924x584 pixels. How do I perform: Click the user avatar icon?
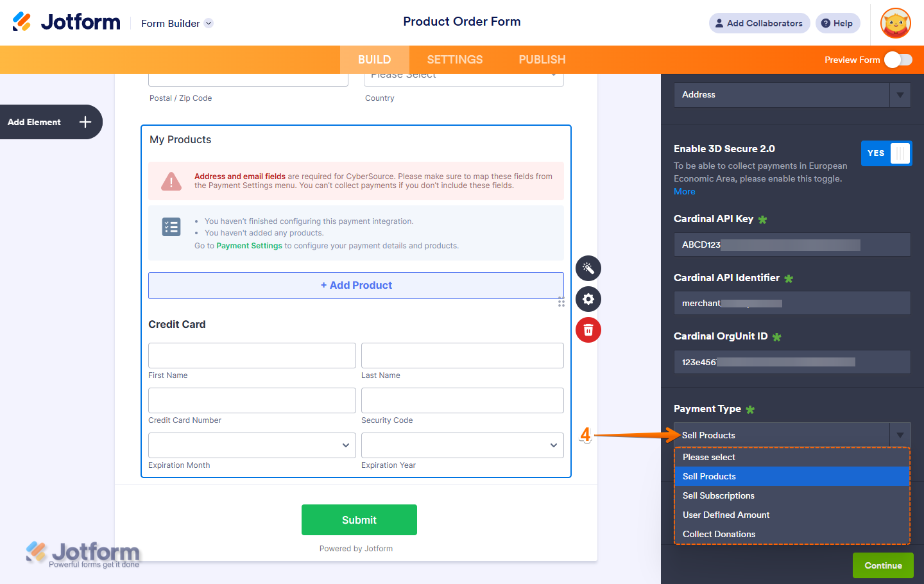[x=896, y=24]
